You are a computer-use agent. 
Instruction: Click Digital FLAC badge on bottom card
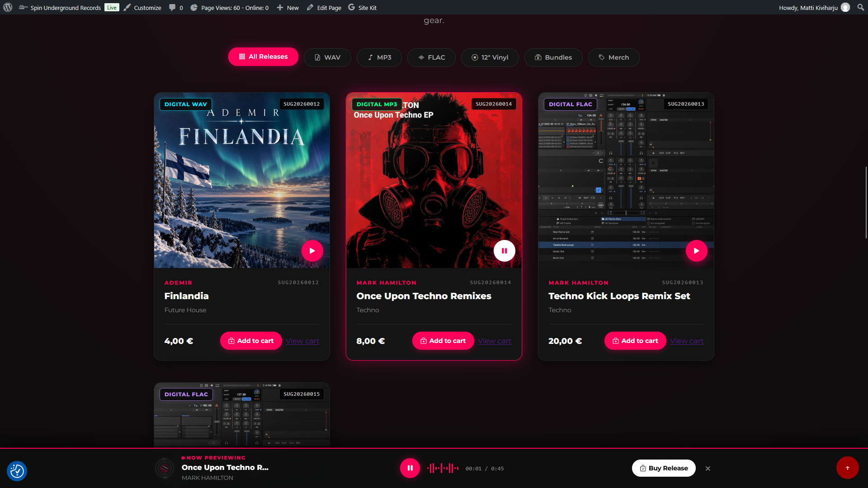click(186, 394)
